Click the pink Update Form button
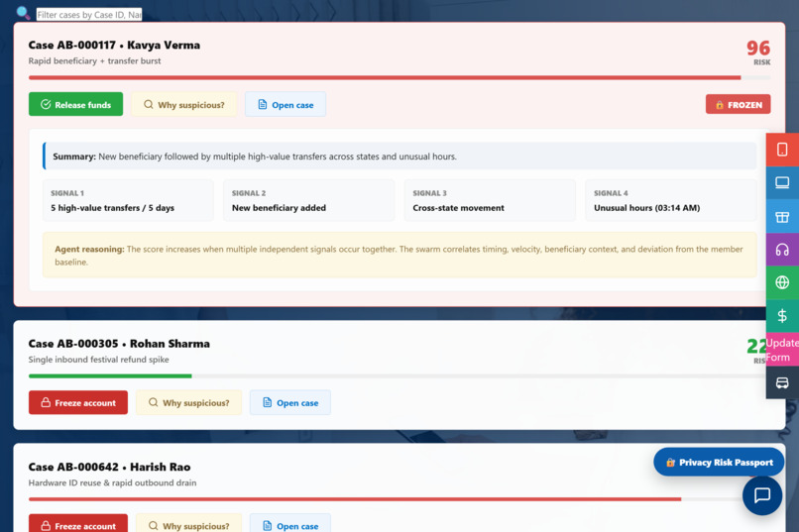The image size is (799, 532). point(782,350)
